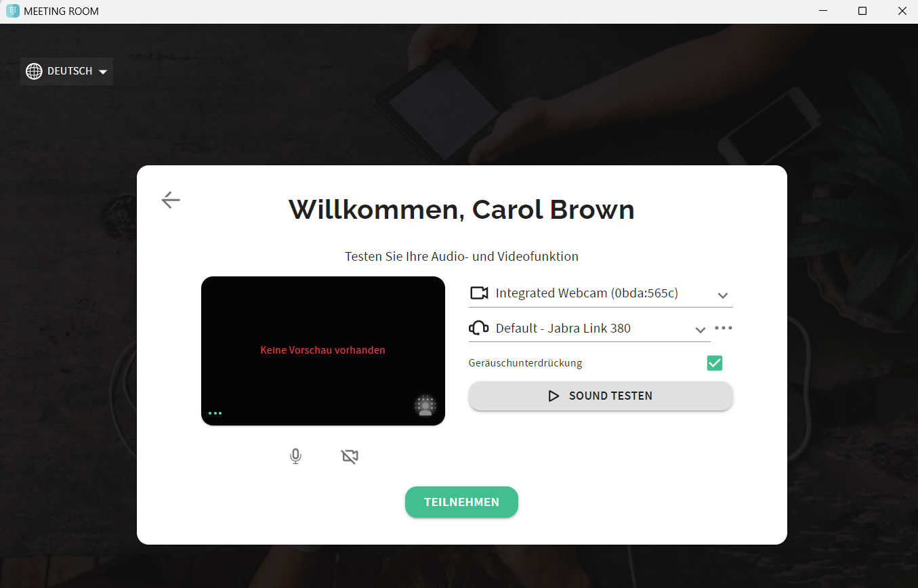Expand the Integrated Webcam dropdown
Viewport: 918px width, 588px height.
click(601, 293)
